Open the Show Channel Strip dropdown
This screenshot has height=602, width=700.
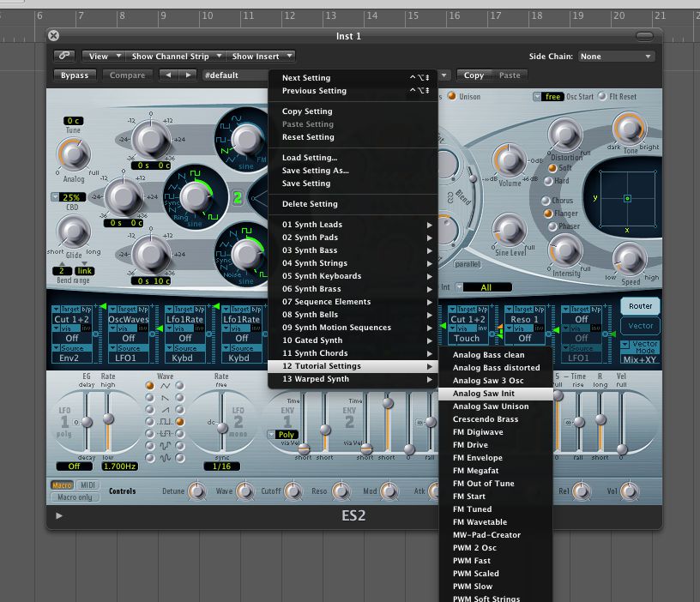(176, 57)
